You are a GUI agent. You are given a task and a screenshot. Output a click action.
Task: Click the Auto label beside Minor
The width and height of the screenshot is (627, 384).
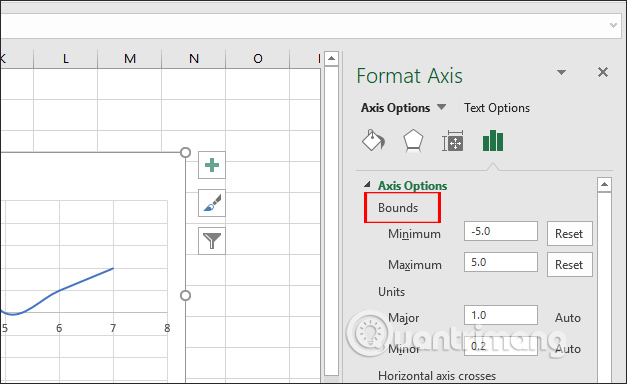click(568, 349)
